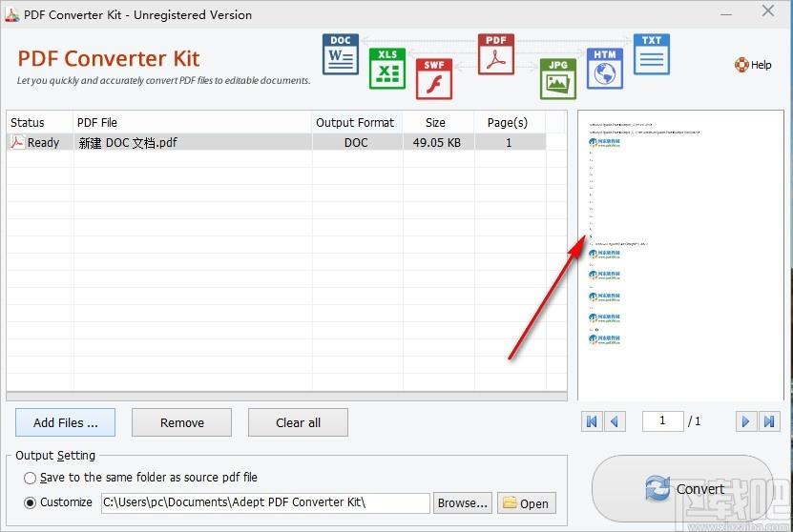Go to the previous preview page
The height and width of the screenshot is (532, 793).
click(615, 420)
